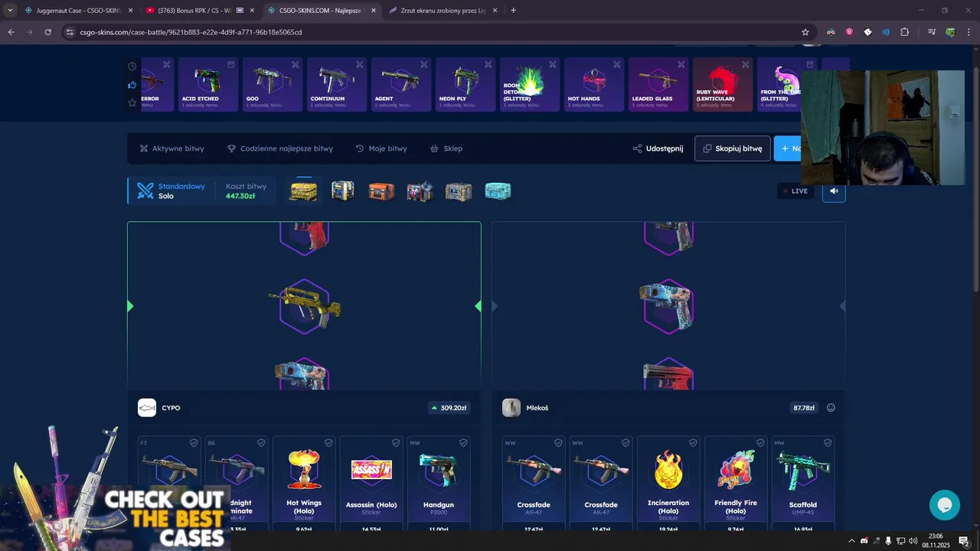Image resolution: width=980 pixels, height=551 pixels.
Task: Open the taskbar volume control
Action: (x=913, y=541)
